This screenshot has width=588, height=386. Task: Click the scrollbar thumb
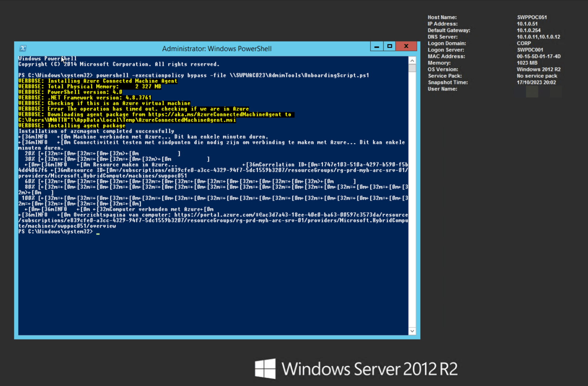coord(412,68)
